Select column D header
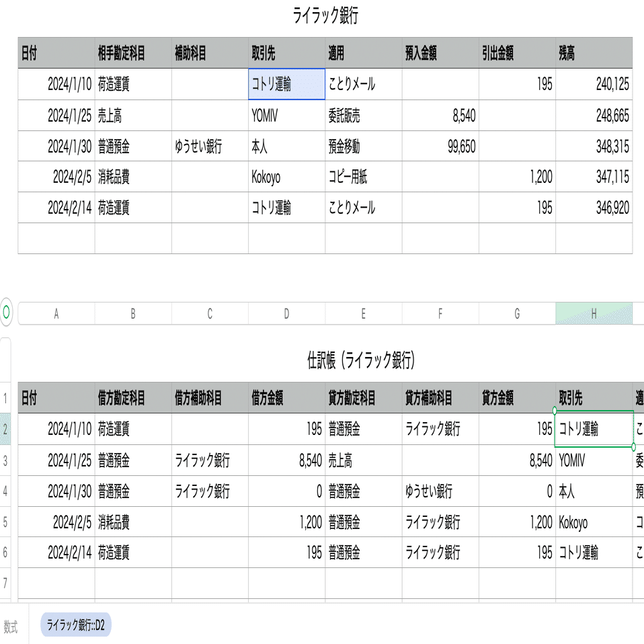 click(286, 313)
